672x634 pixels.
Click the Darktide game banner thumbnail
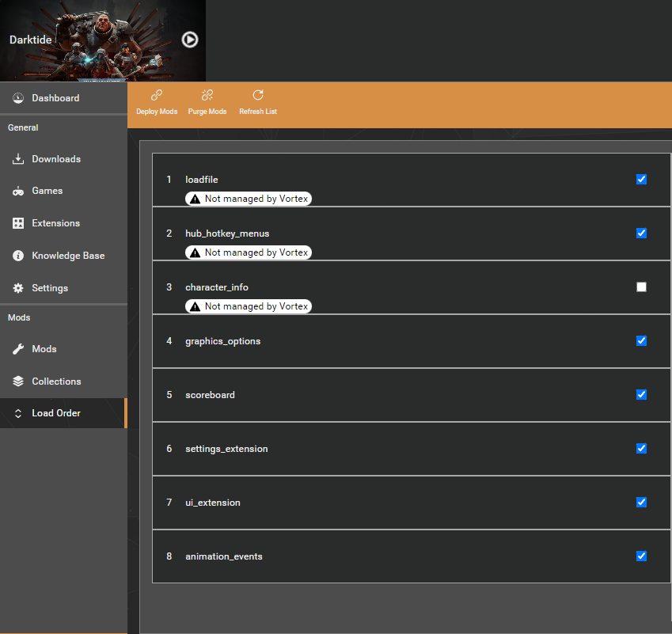(x=103, y=40)
